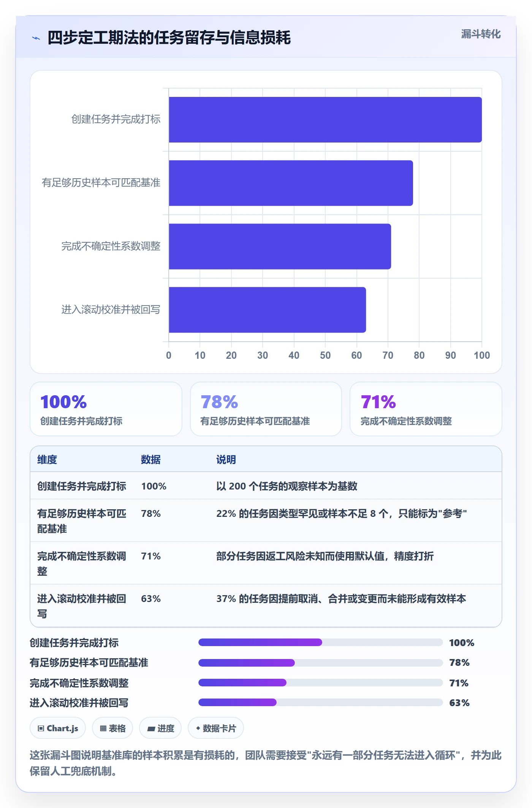Click the Chart.js tag chip
The height and width of the screenshot is (808, 532).
click(58, 728)
